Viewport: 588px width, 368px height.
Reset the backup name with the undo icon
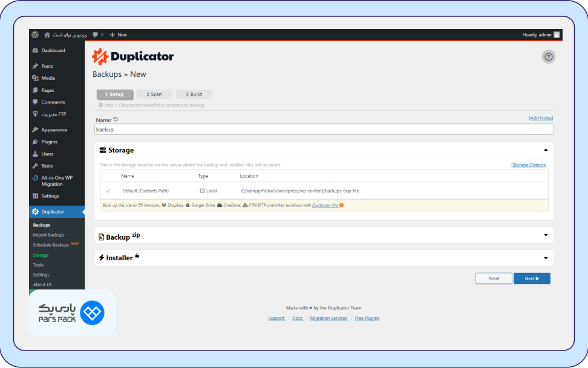115,118
